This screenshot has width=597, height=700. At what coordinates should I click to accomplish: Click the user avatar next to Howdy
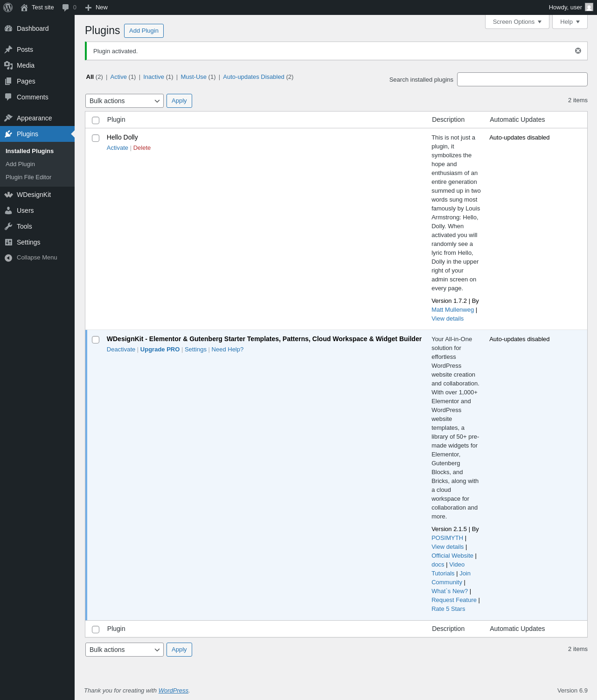tap(589, 7)
